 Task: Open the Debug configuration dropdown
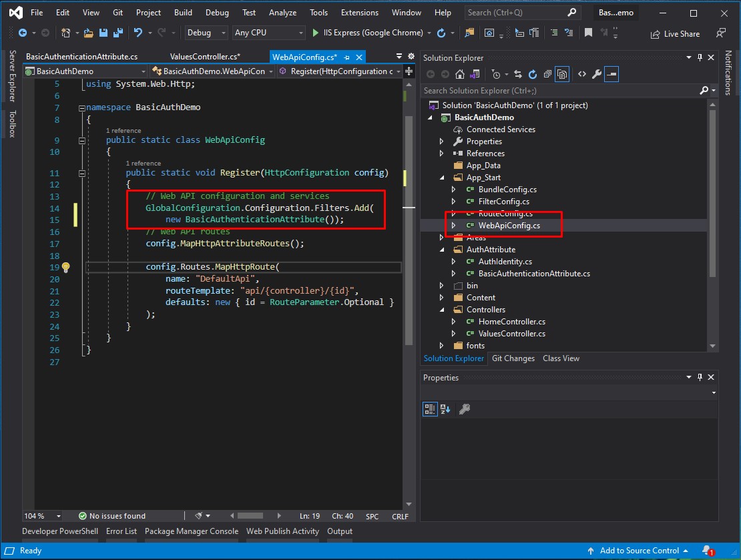pos(206,32)
